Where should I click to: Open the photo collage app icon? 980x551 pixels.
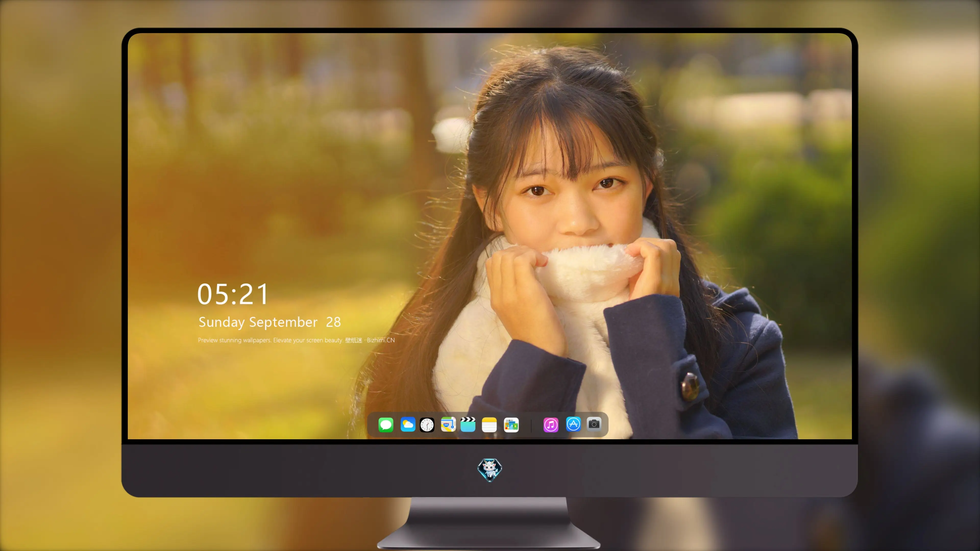511,425
